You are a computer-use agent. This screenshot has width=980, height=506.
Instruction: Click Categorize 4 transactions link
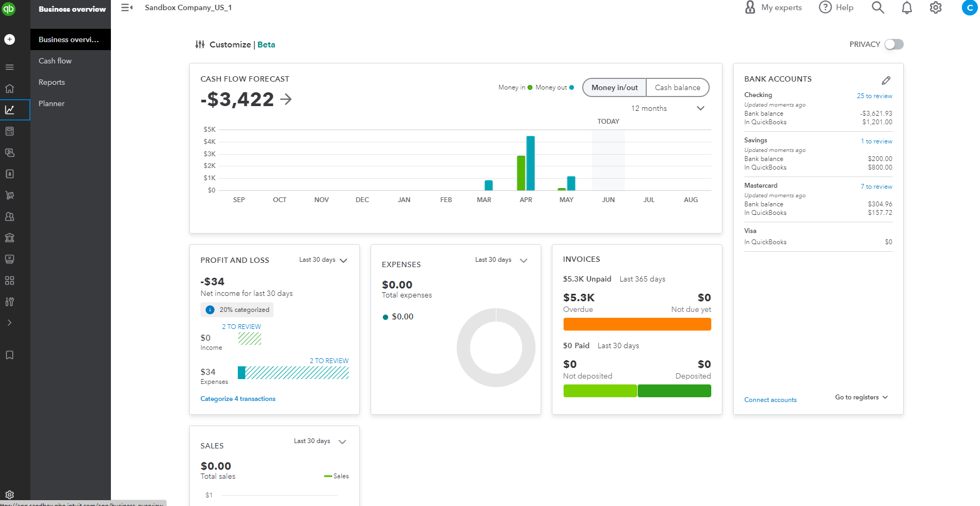pos(238,399)
